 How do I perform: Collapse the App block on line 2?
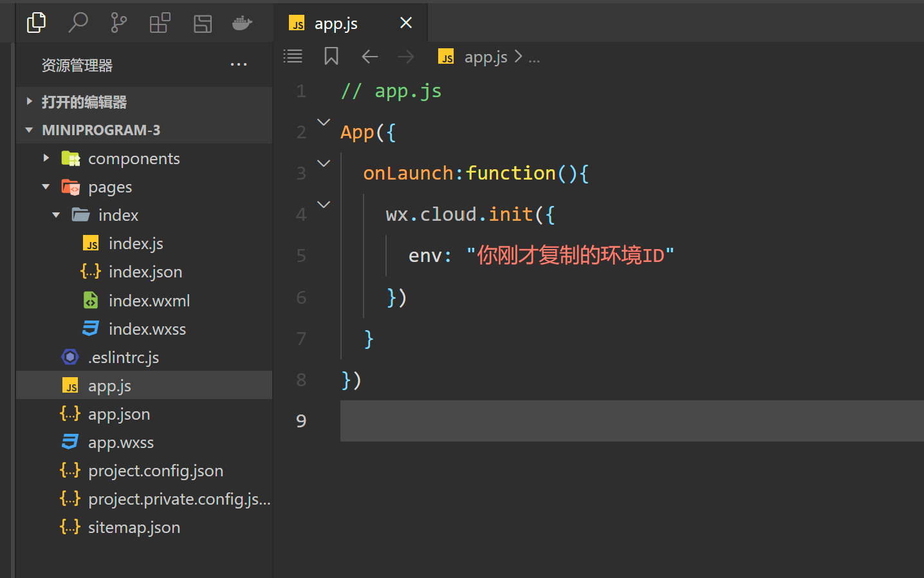pyautogui.click(x=323, y=122)
